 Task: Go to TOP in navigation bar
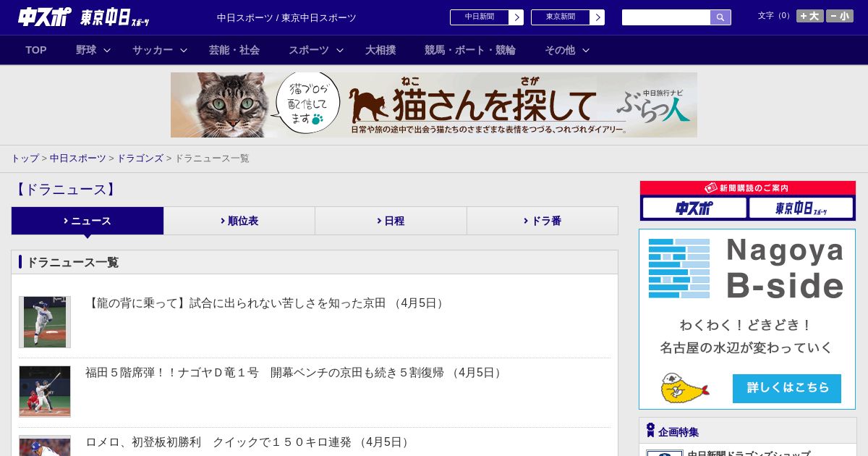(x=36, y=50)
